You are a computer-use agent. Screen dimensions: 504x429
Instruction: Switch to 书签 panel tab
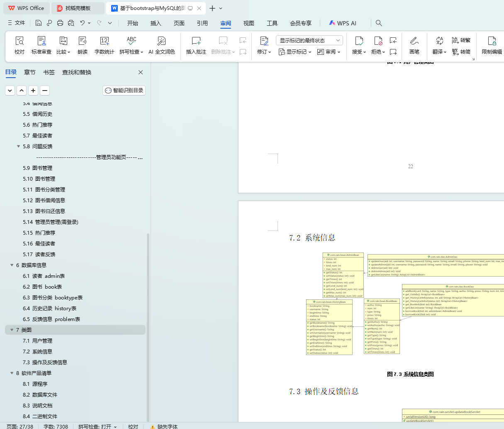[49, 72]
